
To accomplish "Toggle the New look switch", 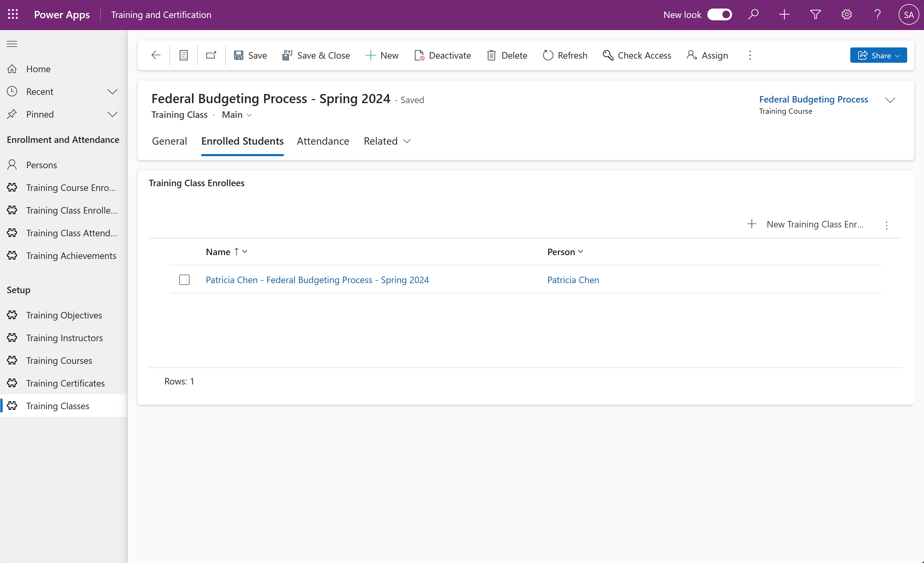I will [719, 15].
